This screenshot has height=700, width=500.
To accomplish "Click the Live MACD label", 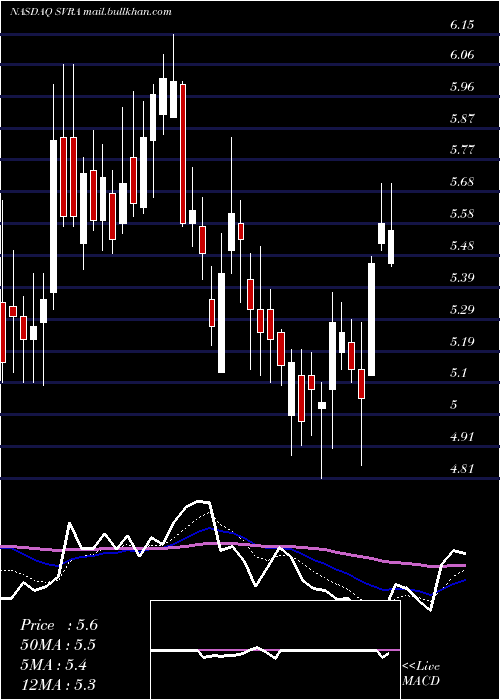I will point(421,673).
